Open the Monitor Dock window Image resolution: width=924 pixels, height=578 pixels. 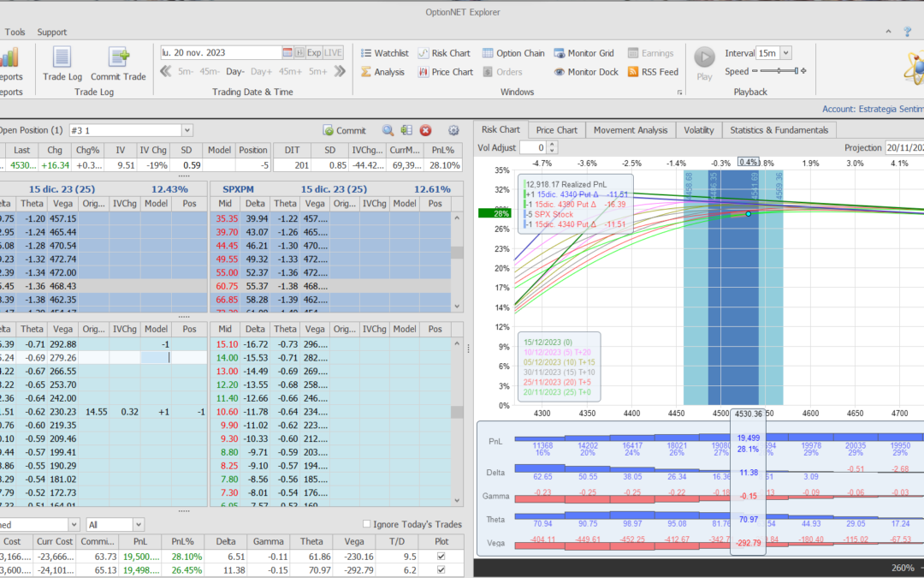pos(586,72)
